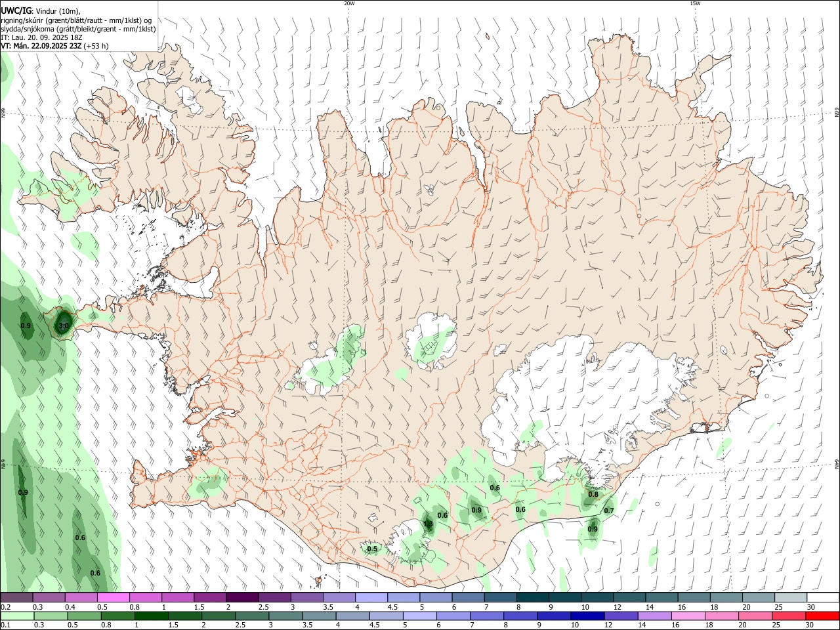Click the darkest green rain swatch between 1 and 1.5
This screenshot has width=840, height=630.
coord(152,616)
